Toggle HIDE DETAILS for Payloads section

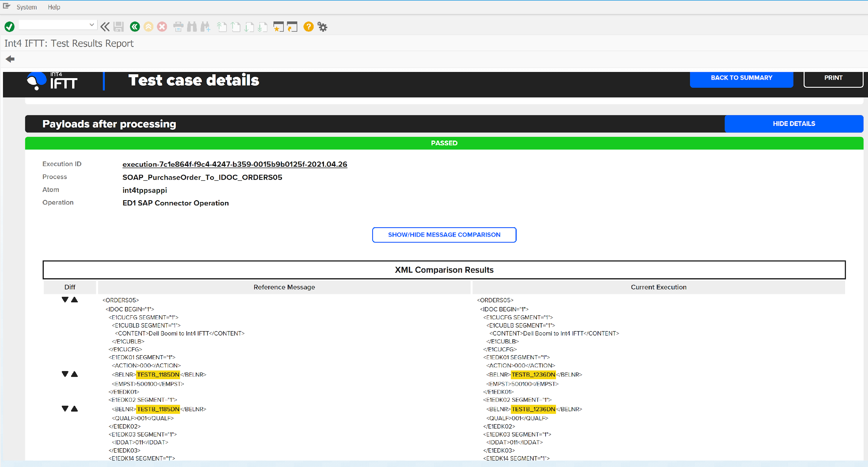(794, 124)
